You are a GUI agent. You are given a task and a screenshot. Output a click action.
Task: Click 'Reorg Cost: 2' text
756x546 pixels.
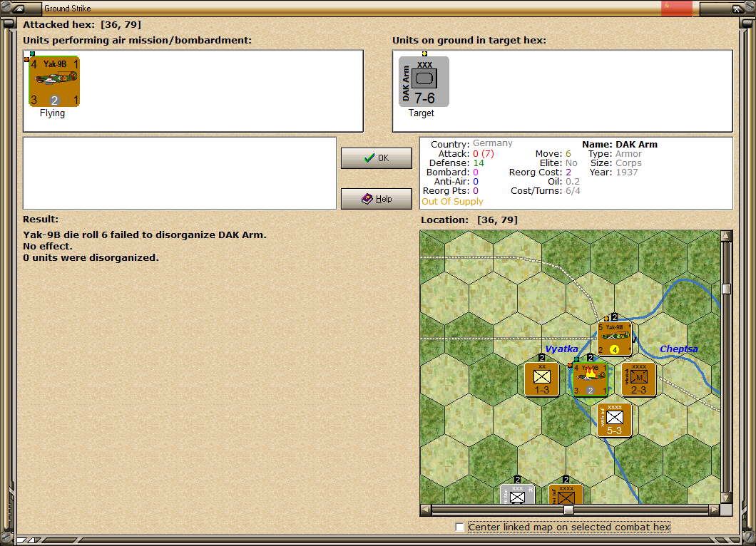tap(540, 172)
